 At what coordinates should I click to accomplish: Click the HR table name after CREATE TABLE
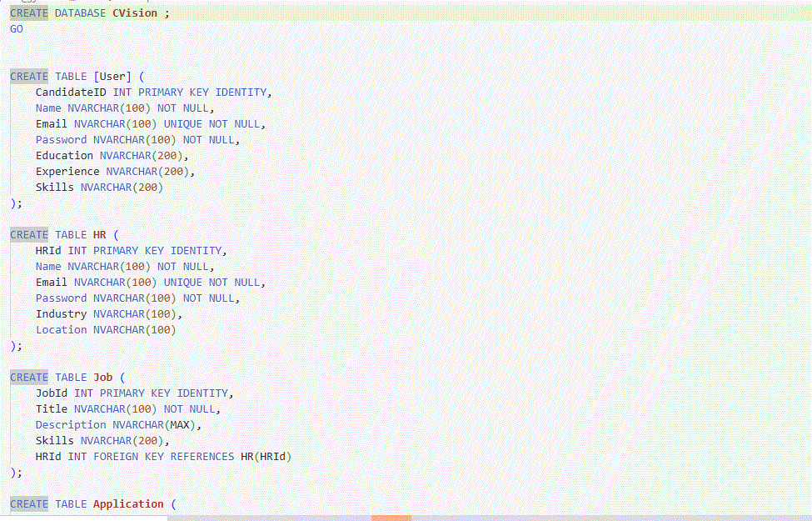(99, 235)
